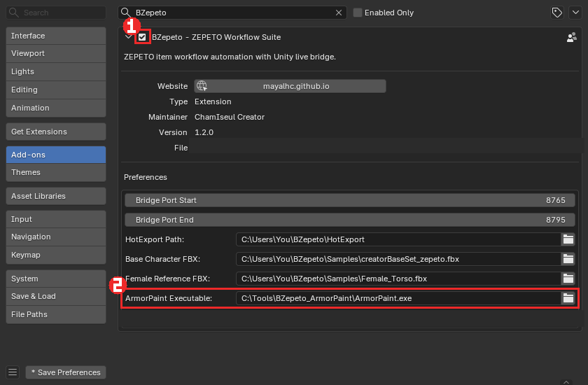
Task: Browse folder for HotExport Path
Action: tap(568, 239)
